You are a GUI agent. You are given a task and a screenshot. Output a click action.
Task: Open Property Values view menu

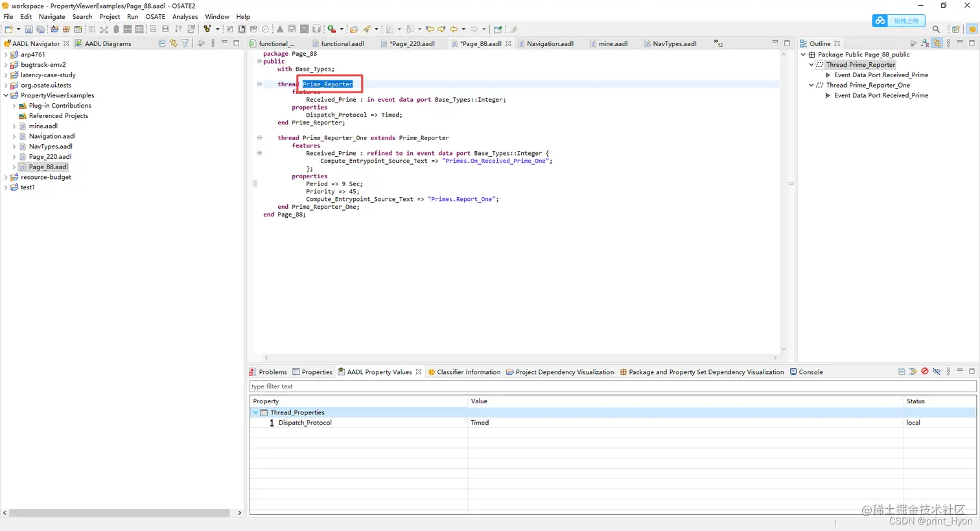pyautogui.click(x=948, y=372)
